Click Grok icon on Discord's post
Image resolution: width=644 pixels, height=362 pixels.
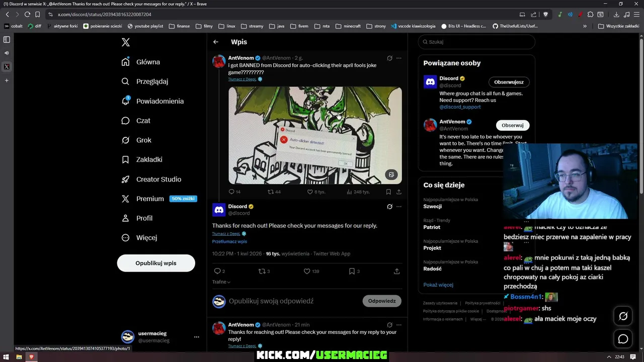pyautogui.click(x=389, y=206)
